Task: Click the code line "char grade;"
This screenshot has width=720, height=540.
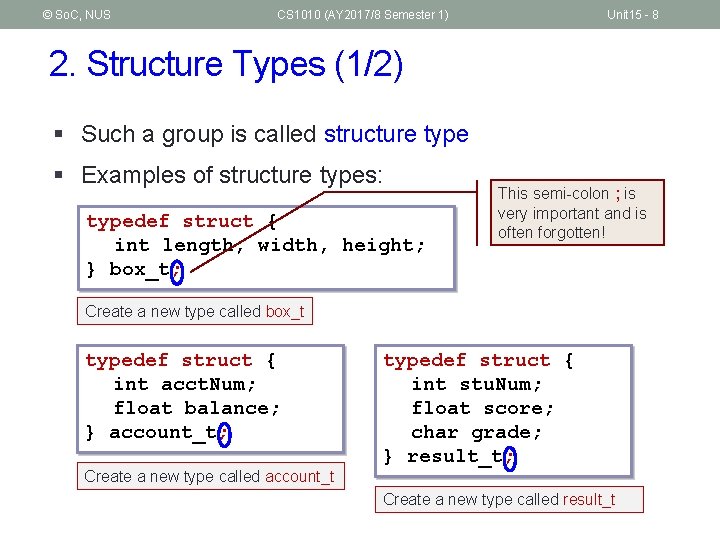Action: tap(477, 432)
